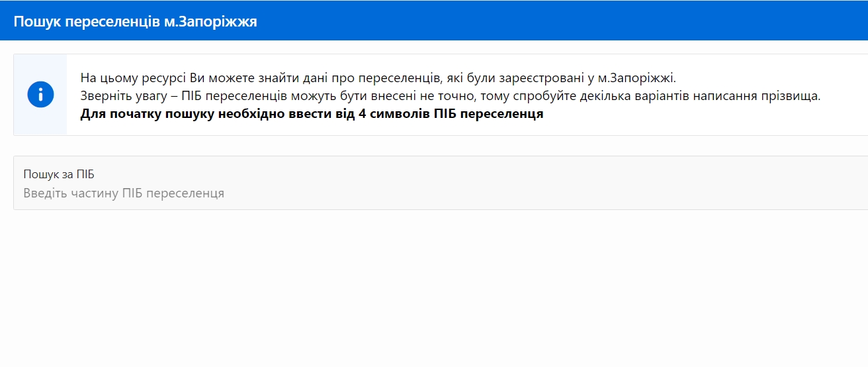Screen dimensions: 868x367
Task: Click the 'Пошук за ПІБ' field label
Action: 59,175
